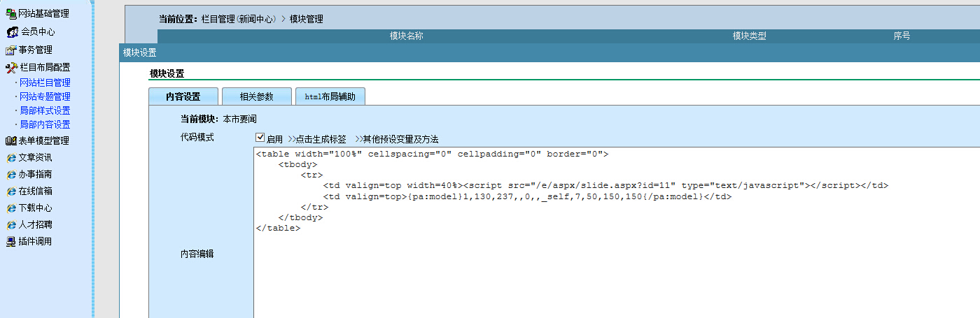Viewport: 980px width, 318px height.
Task: Click the 网站基础管理 sidebar icon
Action: [x=10, y=13]
